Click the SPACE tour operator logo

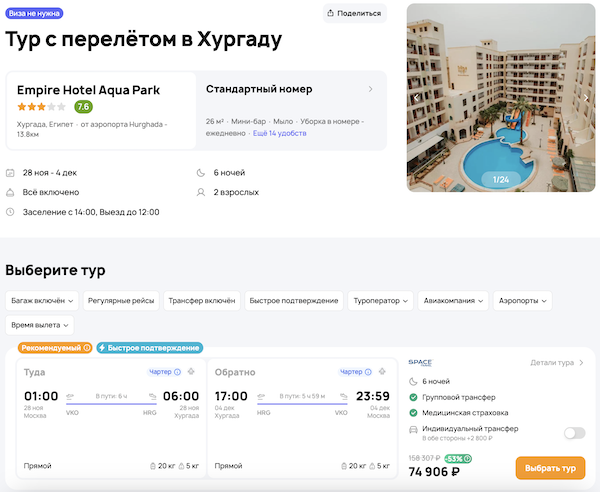420,362
